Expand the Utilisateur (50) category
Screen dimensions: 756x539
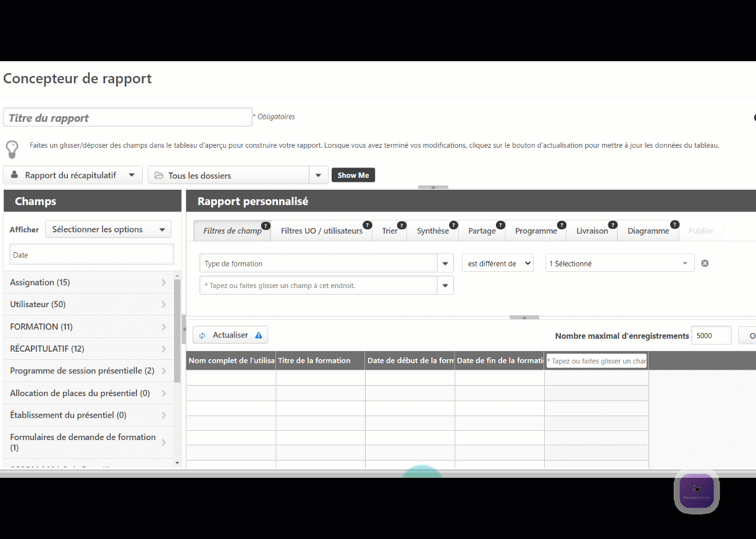pos(88,305)
